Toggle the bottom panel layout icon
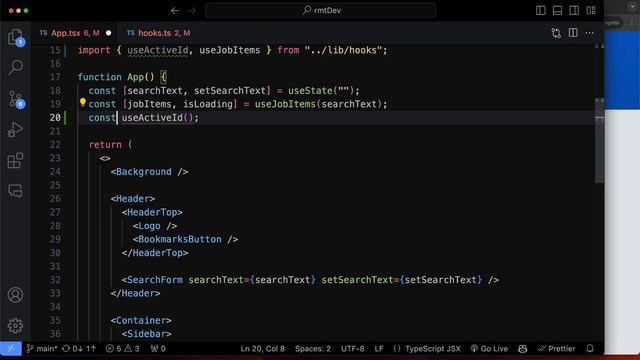 pyautogui.click(x=557, y=11)
